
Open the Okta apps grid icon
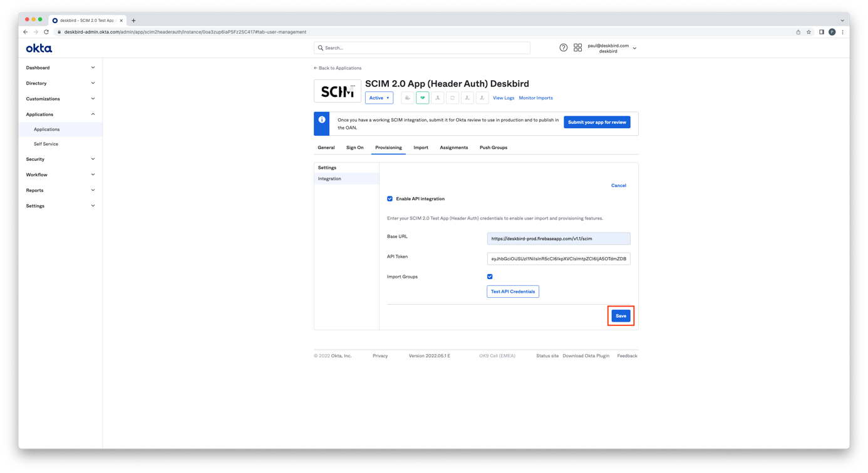pyautogui.click(x=577, y=48)
